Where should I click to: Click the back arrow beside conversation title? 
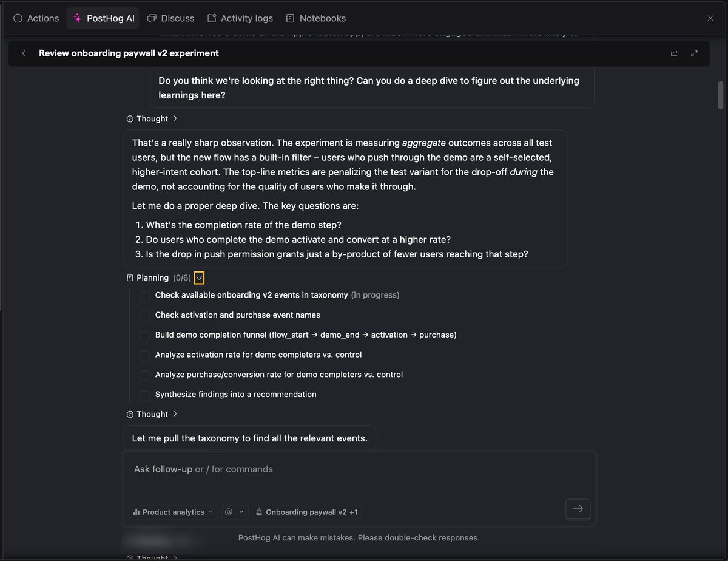24,53
